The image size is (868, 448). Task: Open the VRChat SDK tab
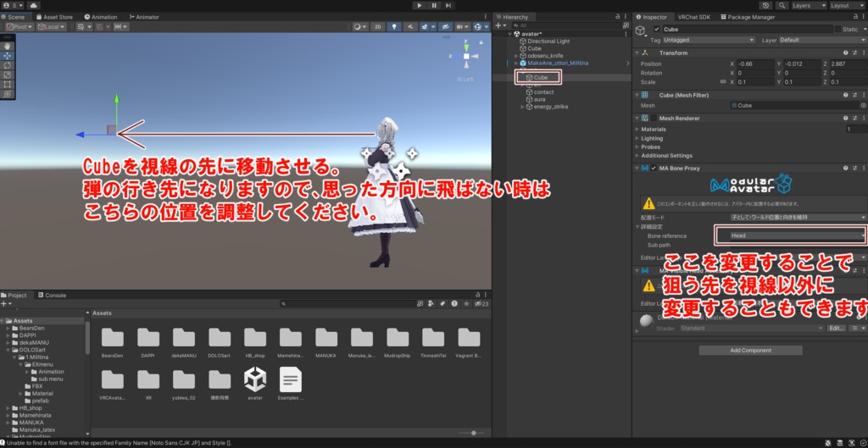693,17
